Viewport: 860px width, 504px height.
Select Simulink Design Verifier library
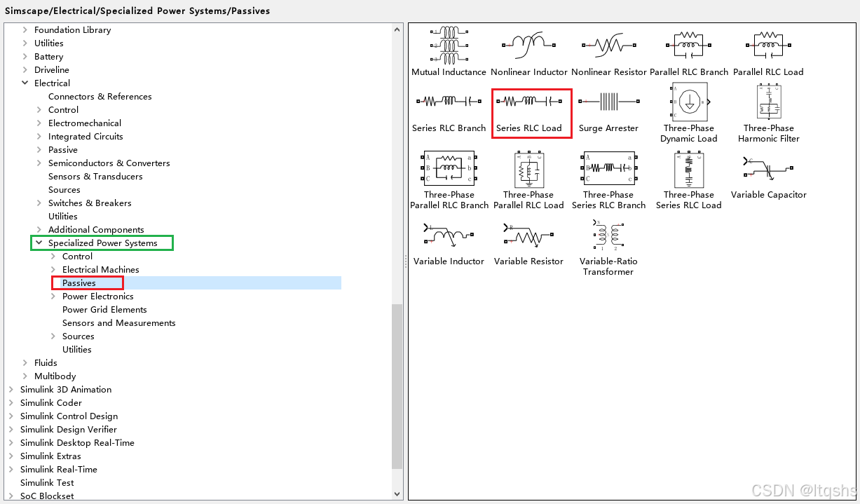point(69,430)
